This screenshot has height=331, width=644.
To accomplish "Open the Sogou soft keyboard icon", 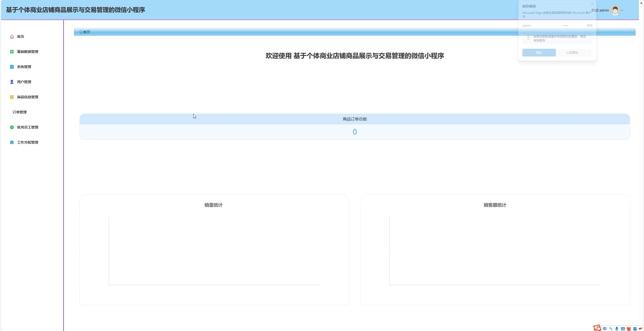I will coord(623,328).
